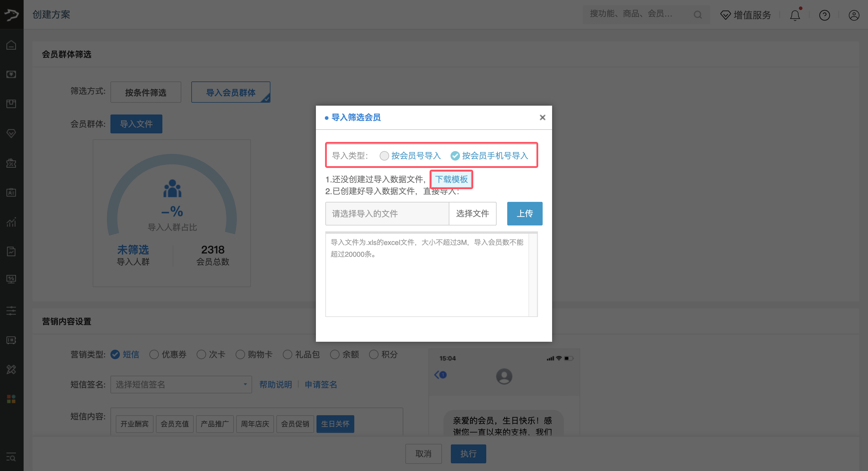Image resolution: width=868 pixels, height=471 pixels.
Task: Click the 选择文件 button
Action: click(x=472, y=214)
